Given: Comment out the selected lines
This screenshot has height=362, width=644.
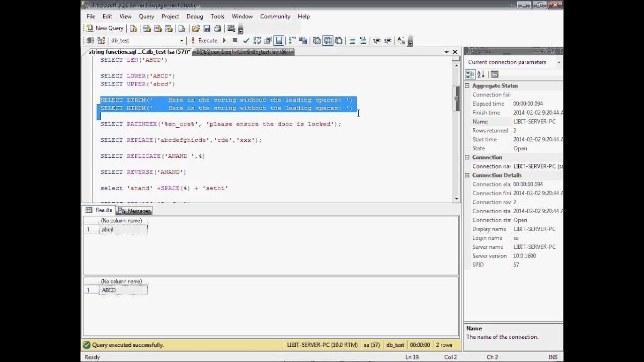Looking at the screenshot, I should [352, 41].
